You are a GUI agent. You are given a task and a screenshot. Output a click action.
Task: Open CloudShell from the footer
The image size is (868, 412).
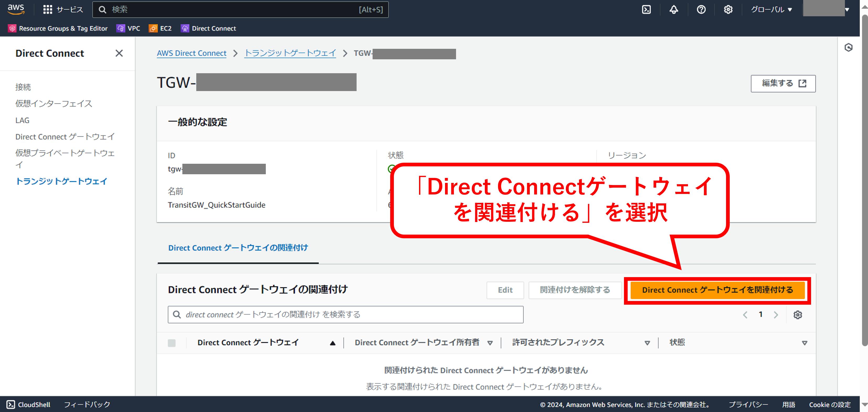point(28,404)
